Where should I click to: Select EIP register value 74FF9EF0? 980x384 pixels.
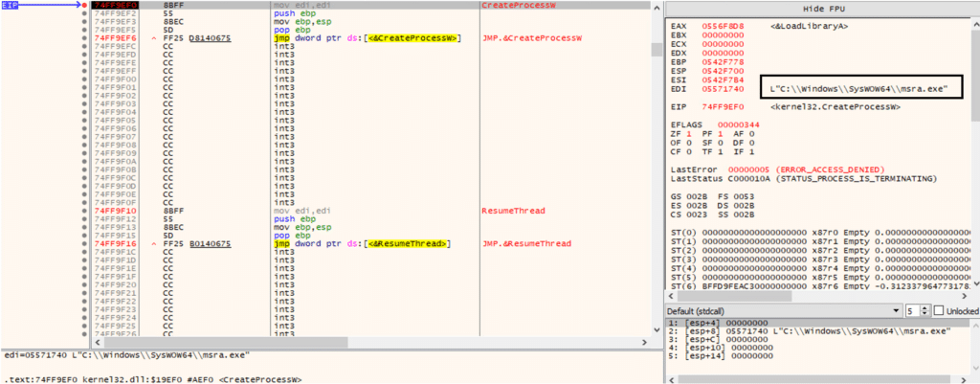[x=724, y=107]
